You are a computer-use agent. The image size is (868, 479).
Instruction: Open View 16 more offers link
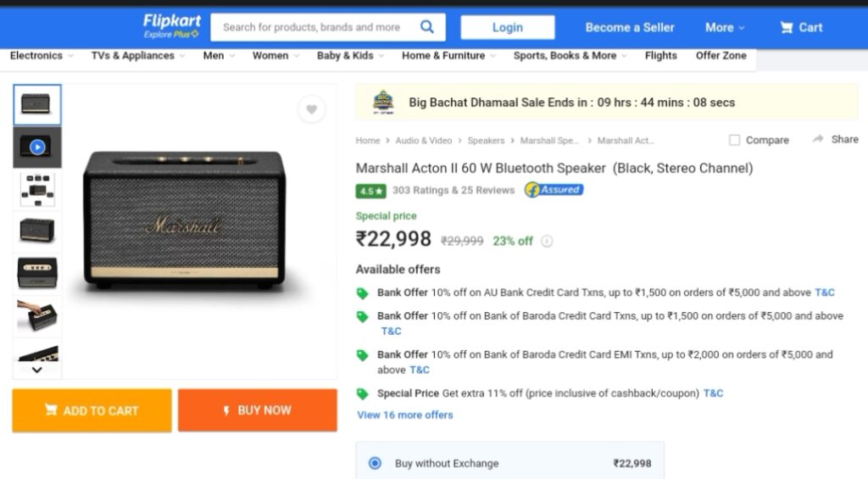pos(404,415)
